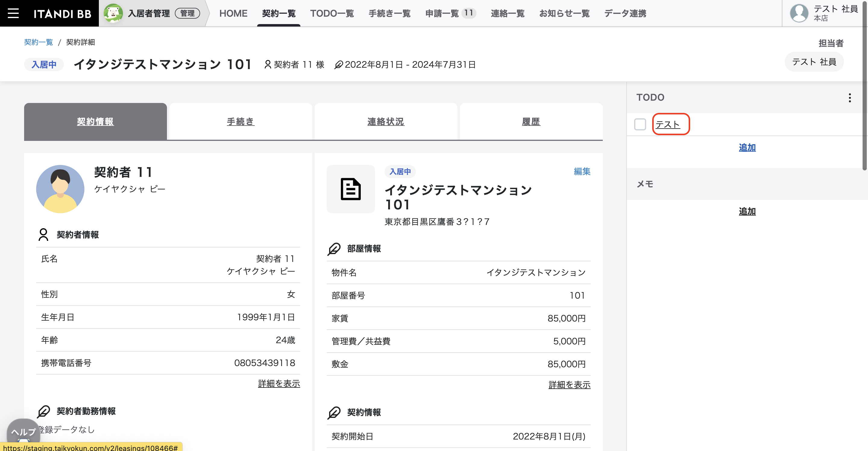Click person icon in header near 契約者 11 様
The image size is (868, 451).
268,64
